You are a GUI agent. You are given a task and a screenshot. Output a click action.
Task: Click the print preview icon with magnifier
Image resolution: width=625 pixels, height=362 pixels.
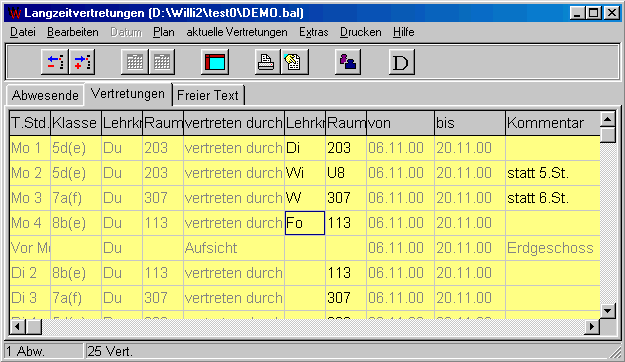click(x=295, y=62)
